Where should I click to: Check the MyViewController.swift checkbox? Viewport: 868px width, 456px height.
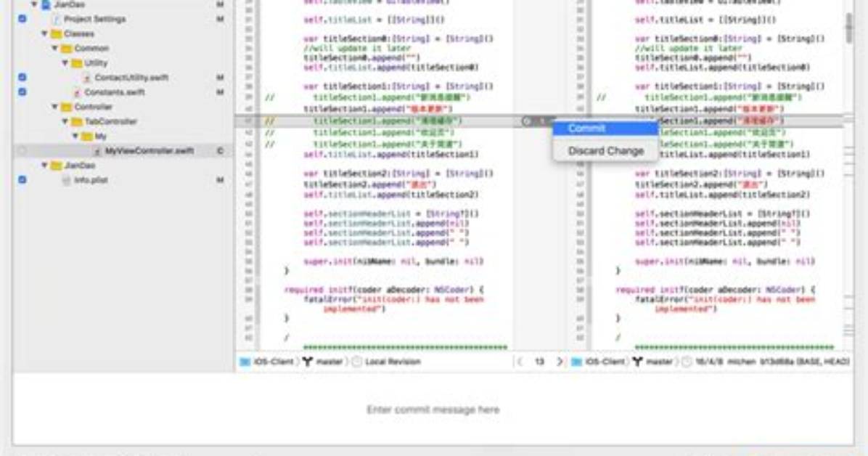click(x=22, y=151)
